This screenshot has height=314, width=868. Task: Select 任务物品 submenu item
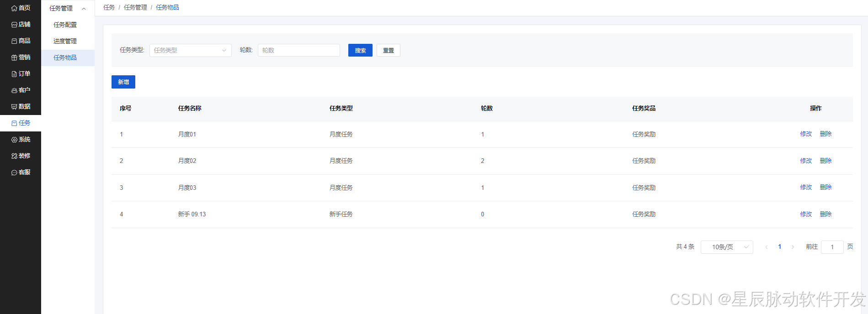point(68,58)
